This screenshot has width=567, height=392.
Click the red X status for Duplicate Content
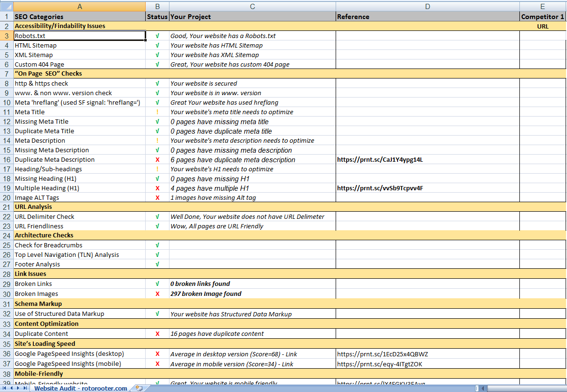coord(157,334)
